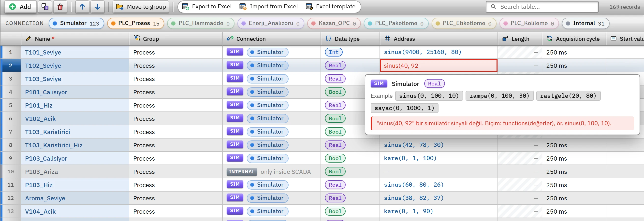Open Bool data type of V104_Acik

[335, 211]
